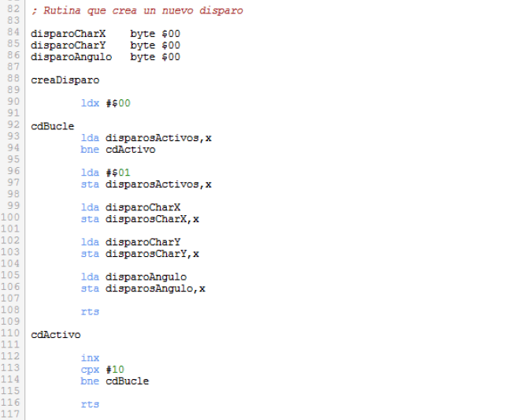Place cursor on 'lda disparoCharY' line
Viewport: 519px width, 420px height.
pos(131,242)
